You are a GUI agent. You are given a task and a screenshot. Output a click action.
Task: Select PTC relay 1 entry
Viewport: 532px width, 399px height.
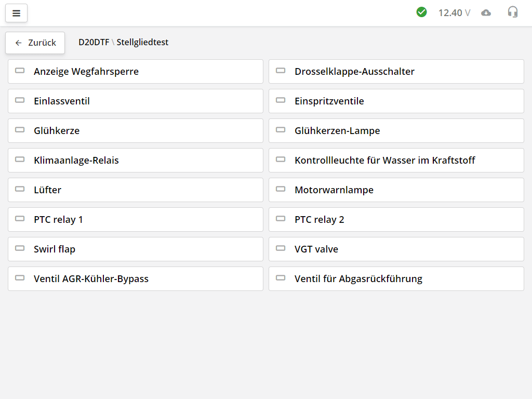[x=136, y=220]
